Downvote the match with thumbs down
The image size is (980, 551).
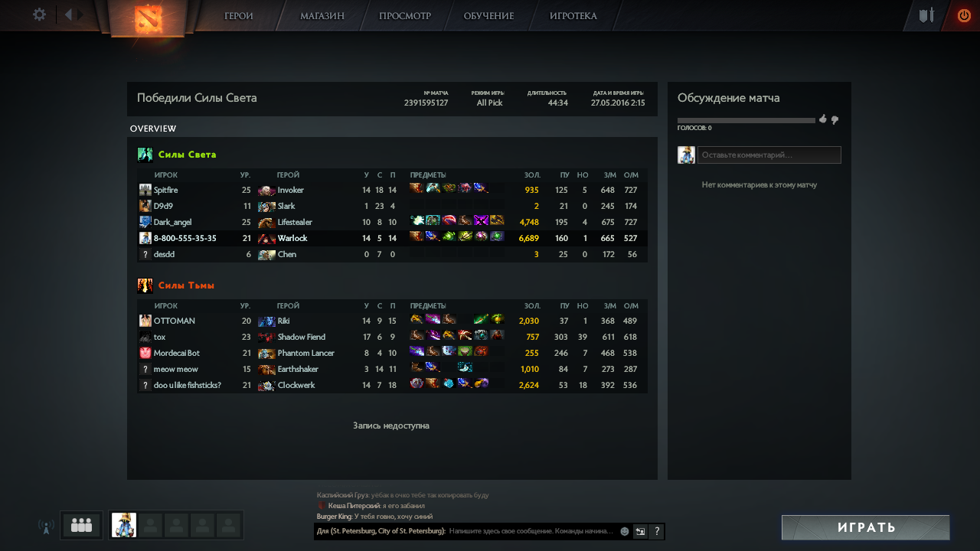click(835, 120)
